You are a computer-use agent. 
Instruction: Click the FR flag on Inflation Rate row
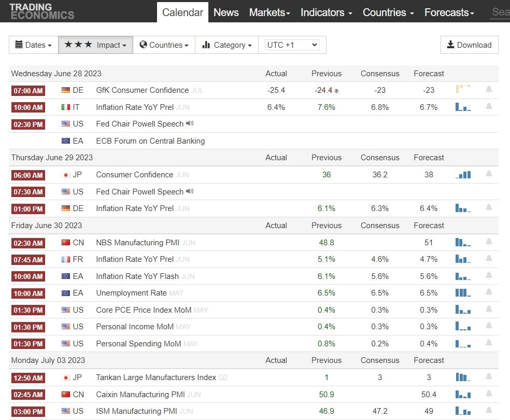tap(66, 259)
